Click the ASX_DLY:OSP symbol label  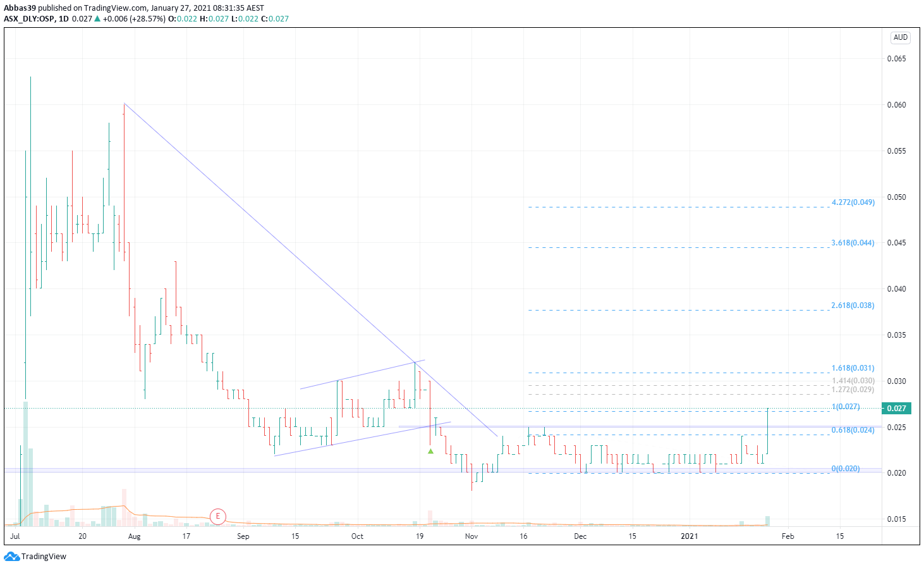coord(28,19)
